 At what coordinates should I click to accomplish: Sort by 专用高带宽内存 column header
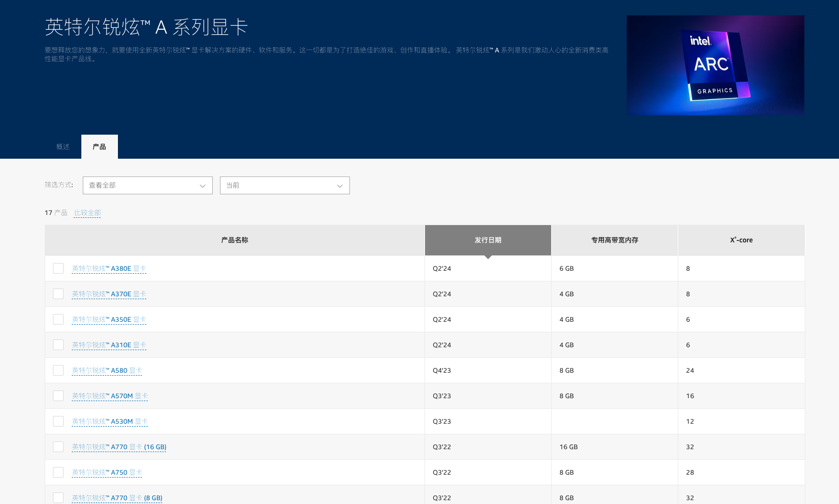pyautogui.click(x=614, y=240)
